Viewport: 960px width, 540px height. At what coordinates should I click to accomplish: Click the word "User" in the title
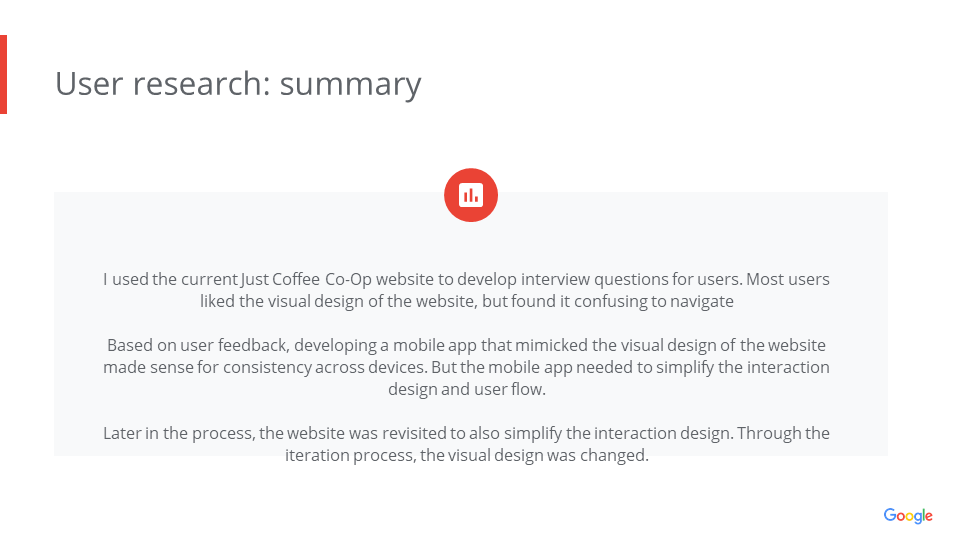click(89, 84)
